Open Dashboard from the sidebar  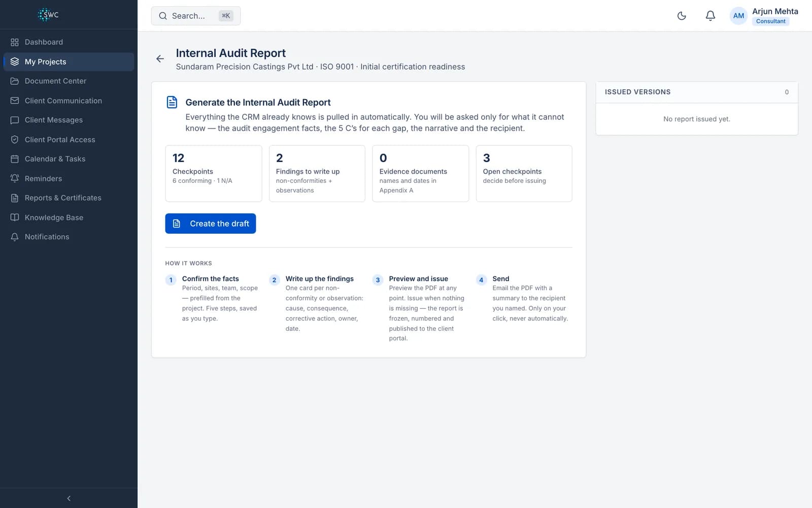coord(69,42)
